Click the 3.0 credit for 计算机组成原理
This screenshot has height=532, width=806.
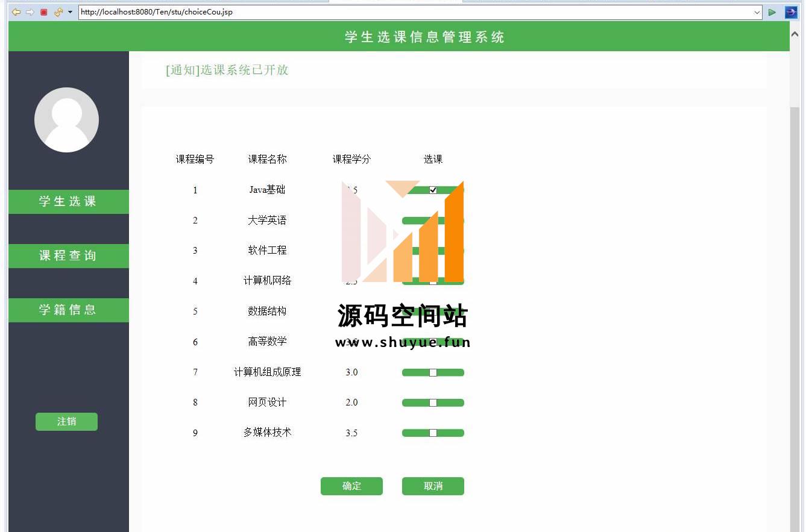[351, 372]
